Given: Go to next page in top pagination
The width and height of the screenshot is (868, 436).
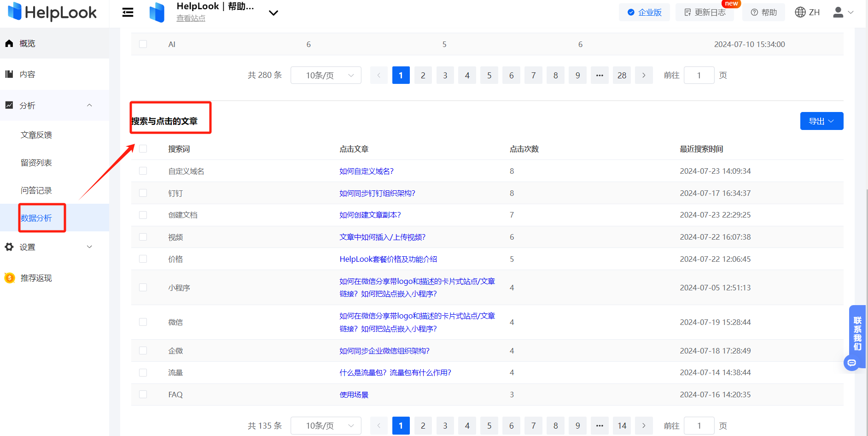Looking at the screenshot, I should click(644, 75).
